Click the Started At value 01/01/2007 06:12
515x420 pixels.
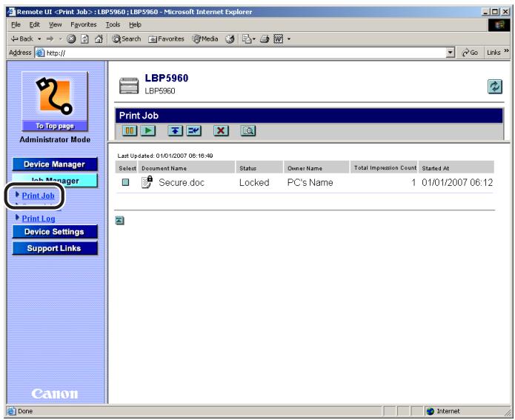pos(457,182)
